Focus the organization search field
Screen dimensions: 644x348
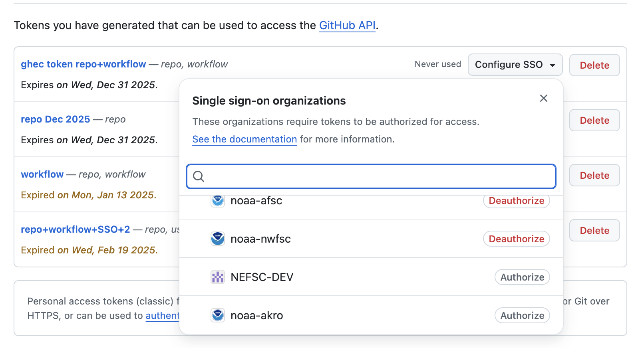[371, 176]
